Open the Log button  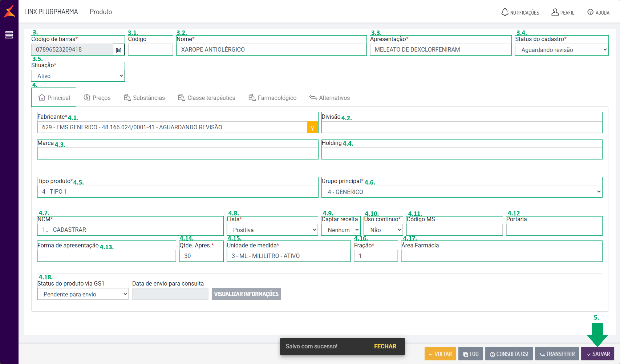470,354
